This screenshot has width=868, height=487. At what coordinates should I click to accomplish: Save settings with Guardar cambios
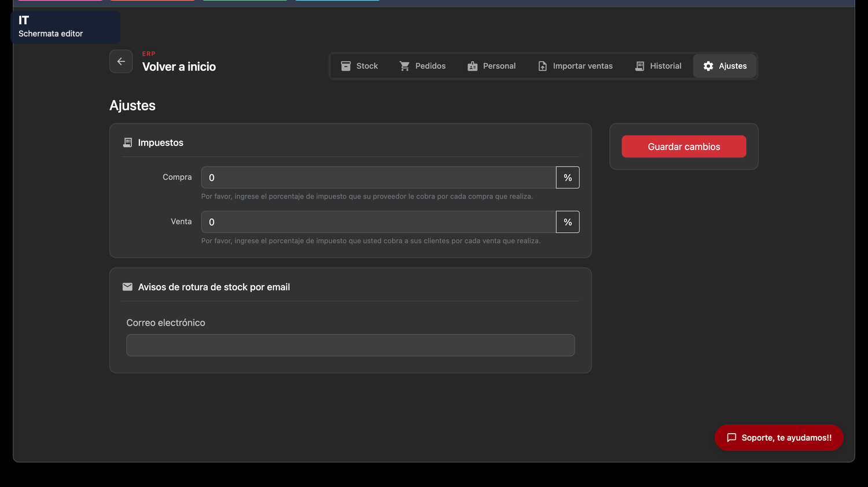(684, 147)
